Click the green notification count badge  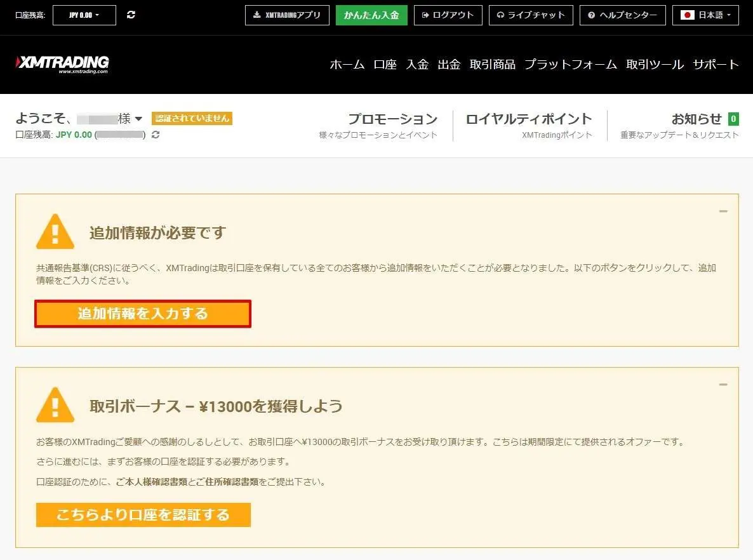click(733, 119)
